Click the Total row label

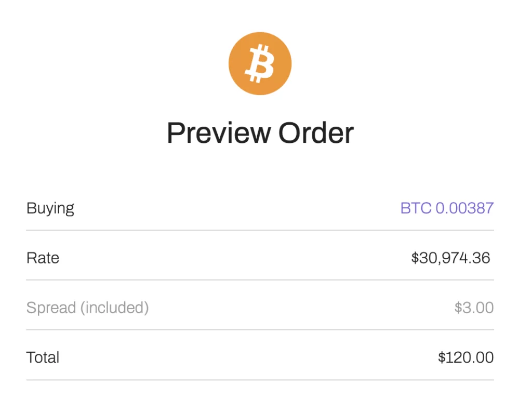(42, 357)
